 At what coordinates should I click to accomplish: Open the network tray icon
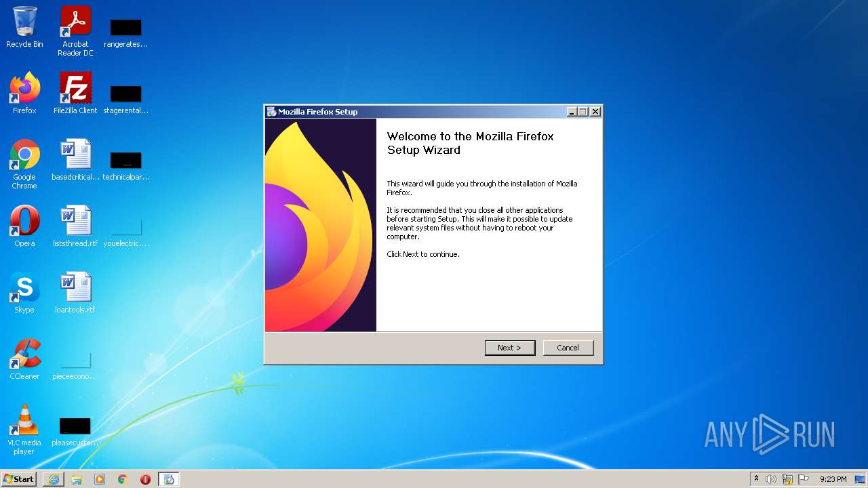click(x=787, y=479)
